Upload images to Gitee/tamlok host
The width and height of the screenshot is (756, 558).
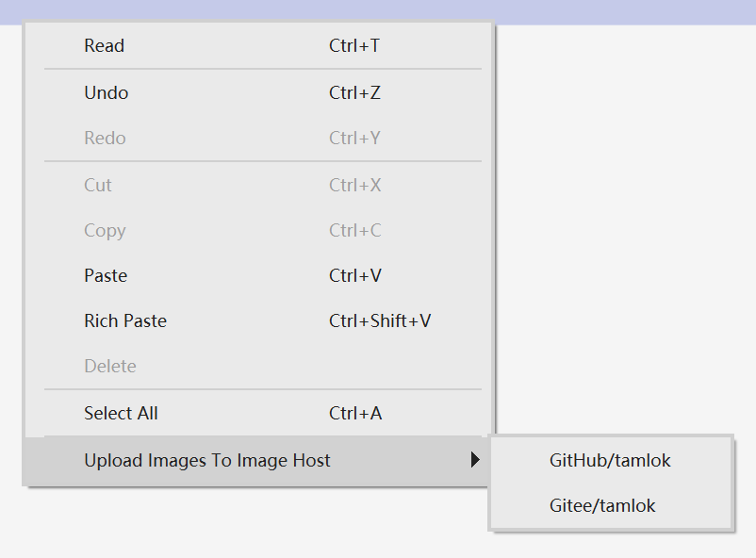611,506
